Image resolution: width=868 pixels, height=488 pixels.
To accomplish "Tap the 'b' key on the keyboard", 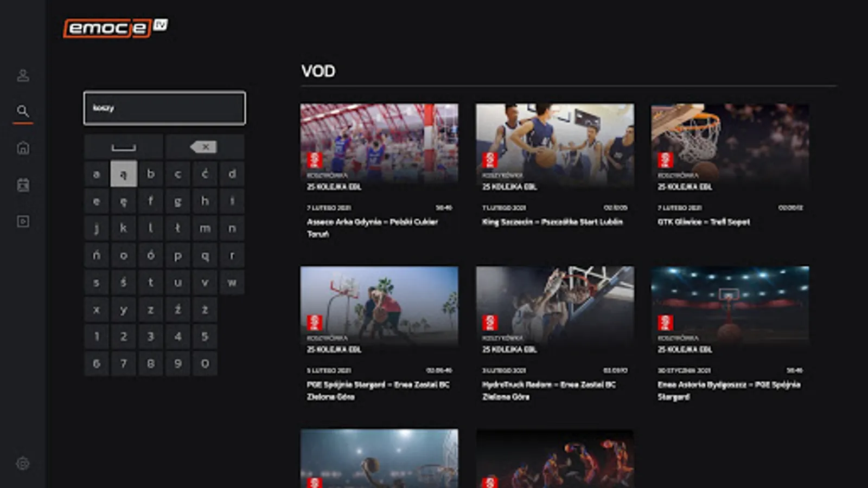I will 151,174.
